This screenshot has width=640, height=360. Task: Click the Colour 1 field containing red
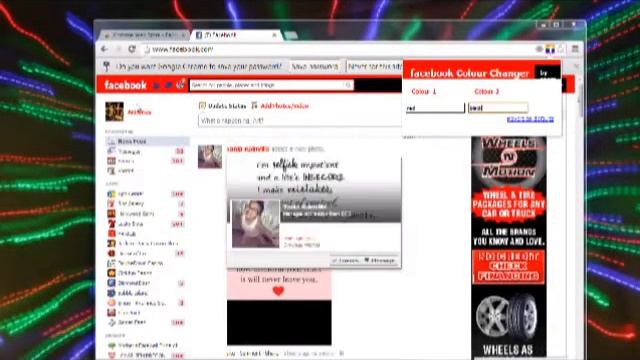tap(435, 108)
